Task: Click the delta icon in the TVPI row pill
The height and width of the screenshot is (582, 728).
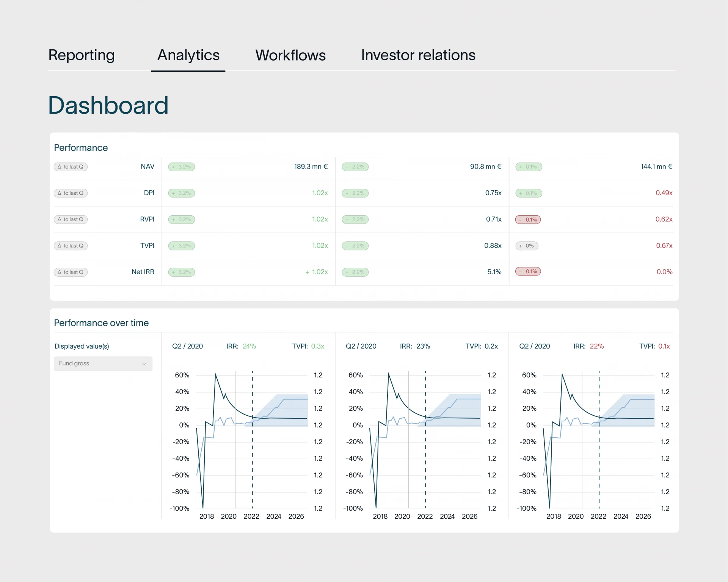Action: [60, 246]
